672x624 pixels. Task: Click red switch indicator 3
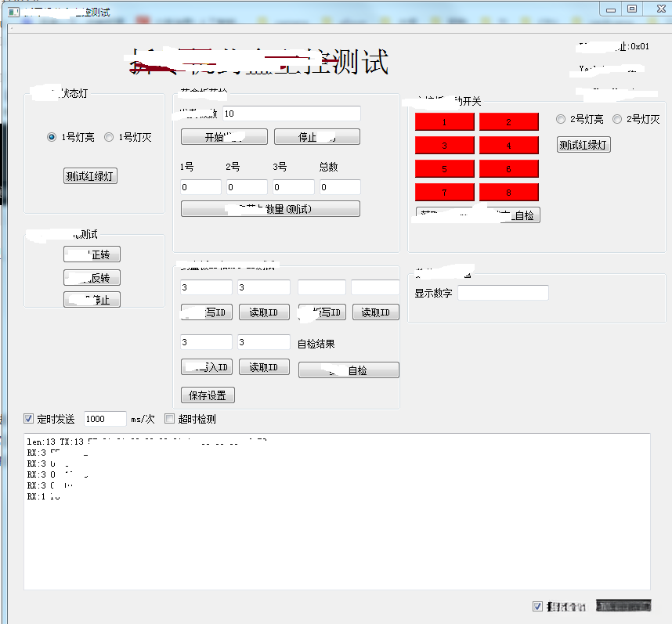click(445, 145)
